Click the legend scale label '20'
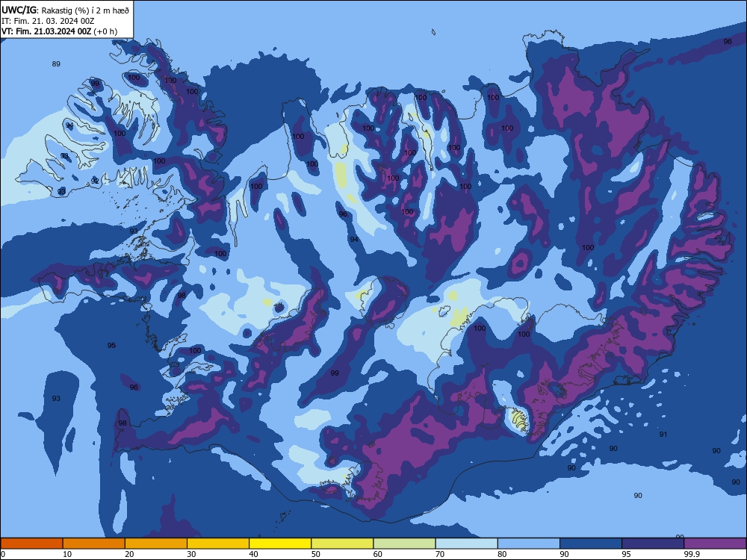This screenshot has height=560, width=747. pos(129,554)
